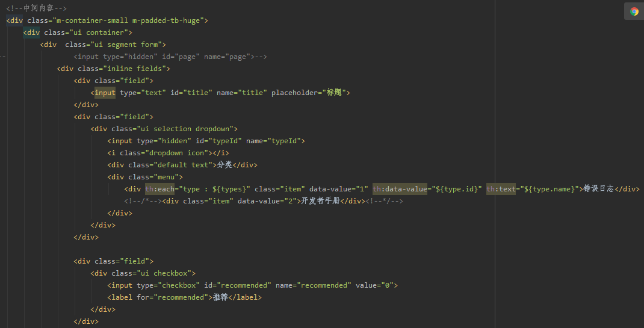Click the type="checkbox" attribute
The image size is (644, 328).
[169, 285]
